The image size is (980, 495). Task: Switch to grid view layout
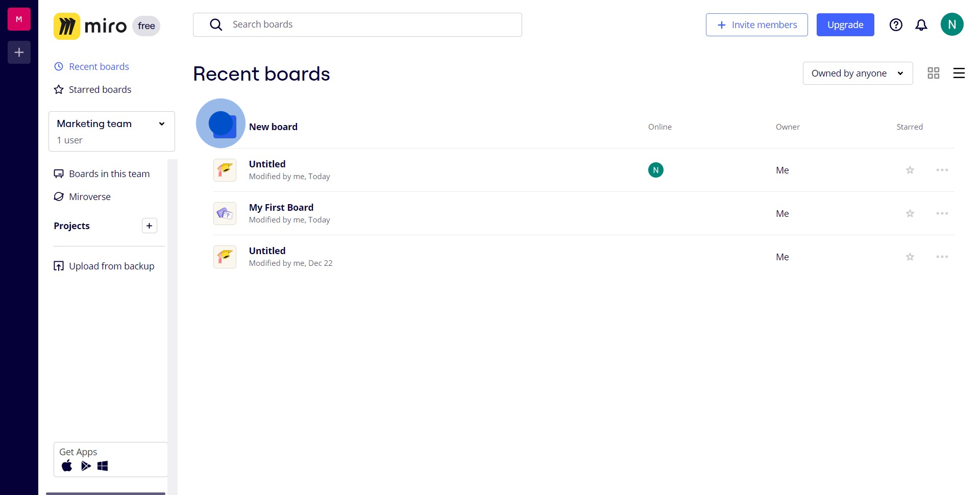pyautogui.click(x=934, y=73)
